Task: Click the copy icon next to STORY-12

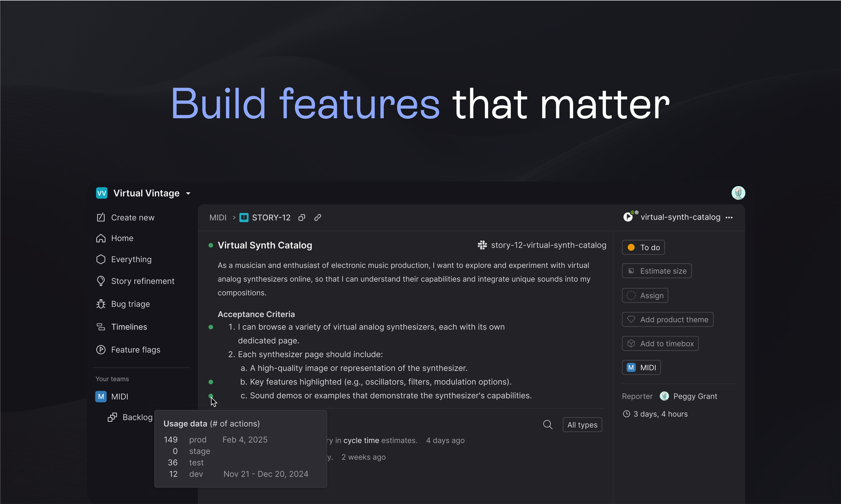Action: click(302, 218)
